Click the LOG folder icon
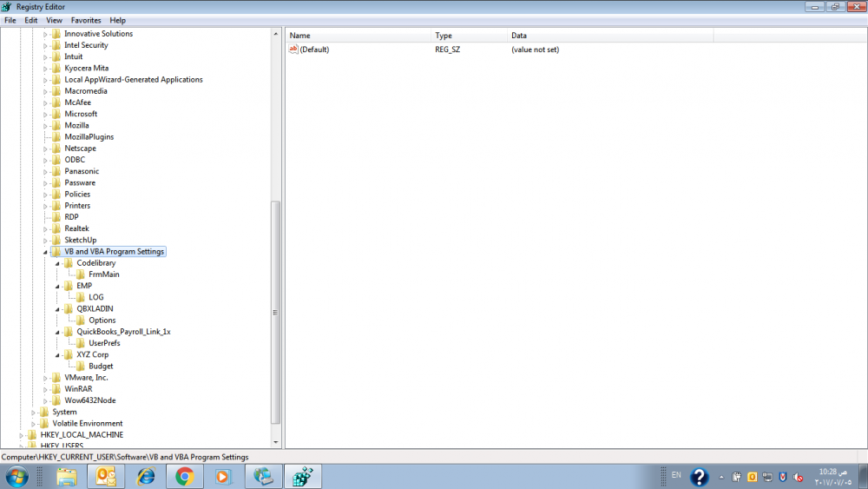 click(x=81, y=297)
